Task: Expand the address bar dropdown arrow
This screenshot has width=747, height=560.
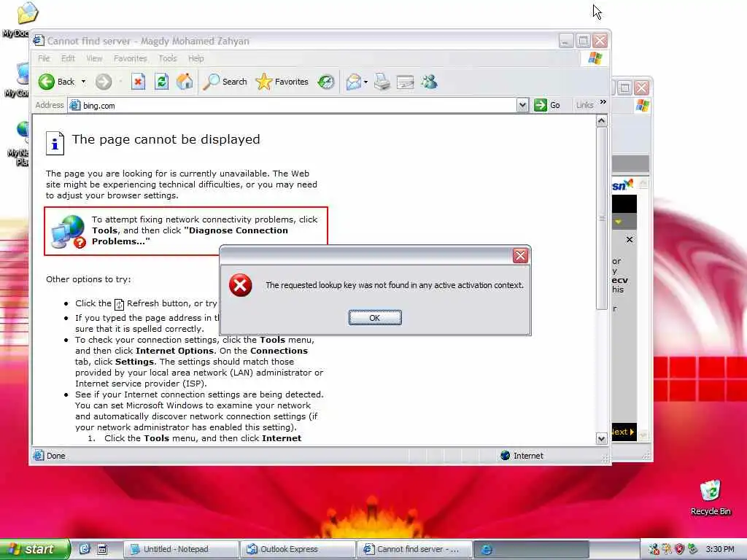Action: (522, 105)
